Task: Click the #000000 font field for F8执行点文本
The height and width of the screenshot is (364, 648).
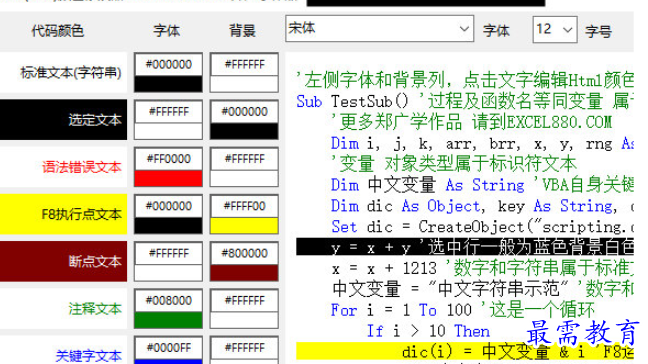Action: coord(169,206)
